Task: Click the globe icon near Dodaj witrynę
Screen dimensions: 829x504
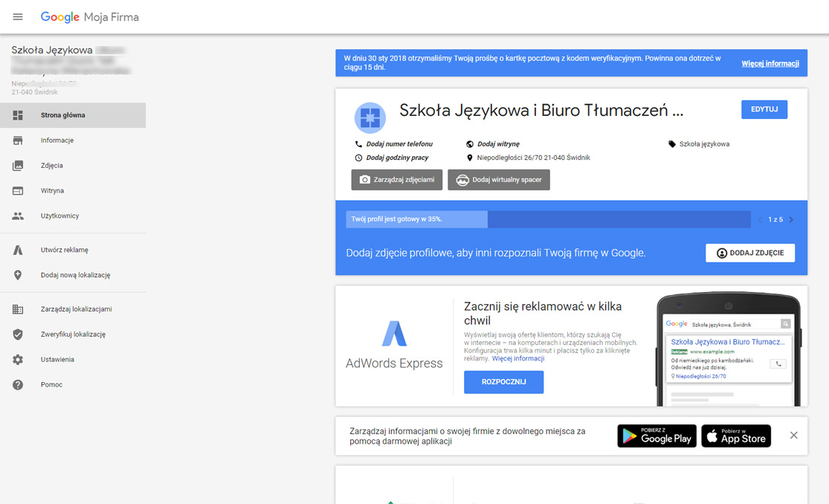Action: coord(469,144)
